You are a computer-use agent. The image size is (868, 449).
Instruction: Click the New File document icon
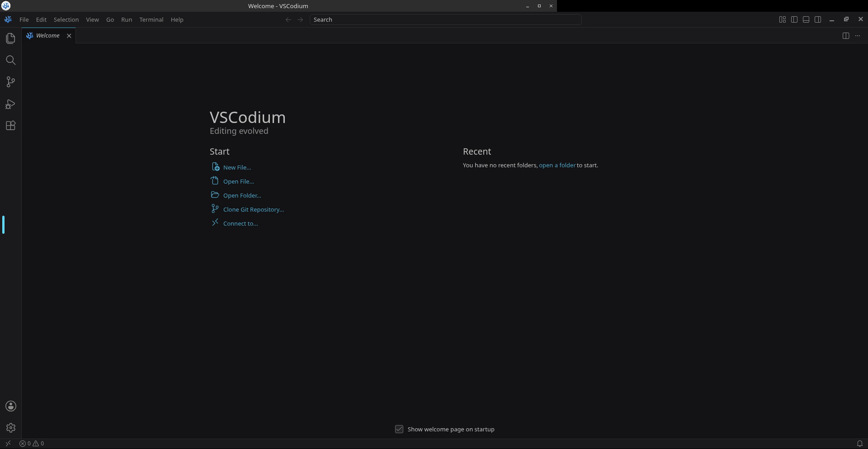tap(215, 167)
